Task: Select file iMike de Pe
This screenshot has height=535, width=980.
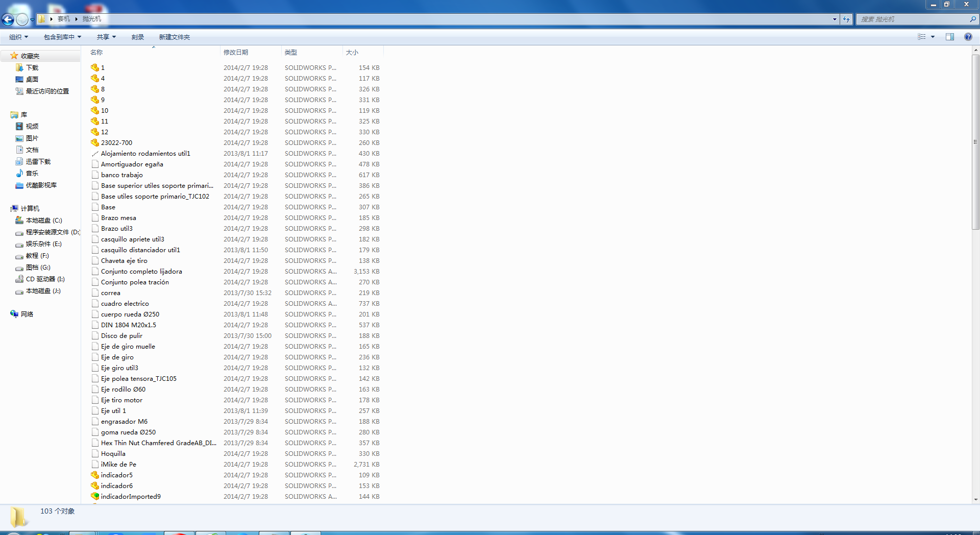Action: click(x=118, y=464)
